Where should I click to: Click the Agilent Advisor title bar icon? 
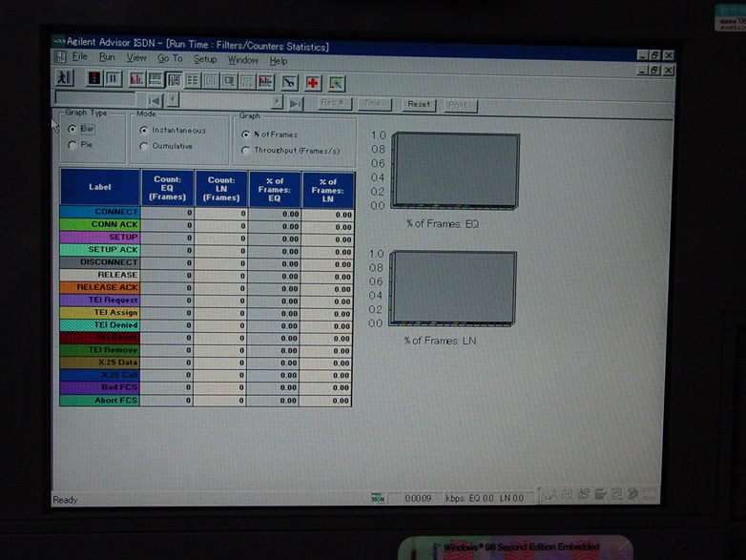(x=59, y=41)
